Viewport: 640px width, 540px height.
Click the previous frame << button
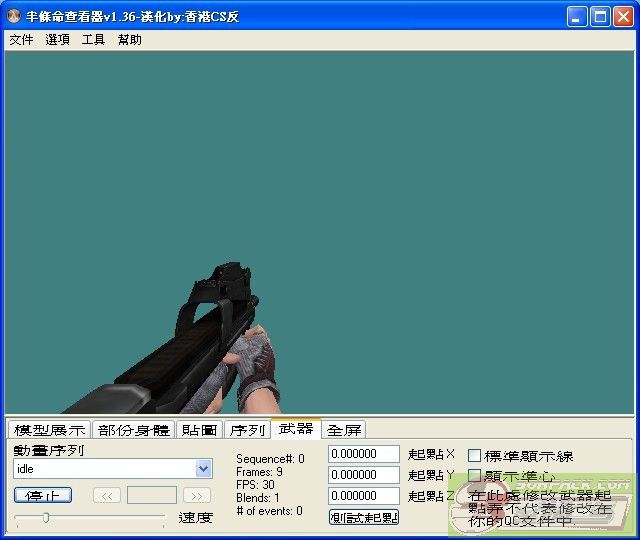point(107,495)
